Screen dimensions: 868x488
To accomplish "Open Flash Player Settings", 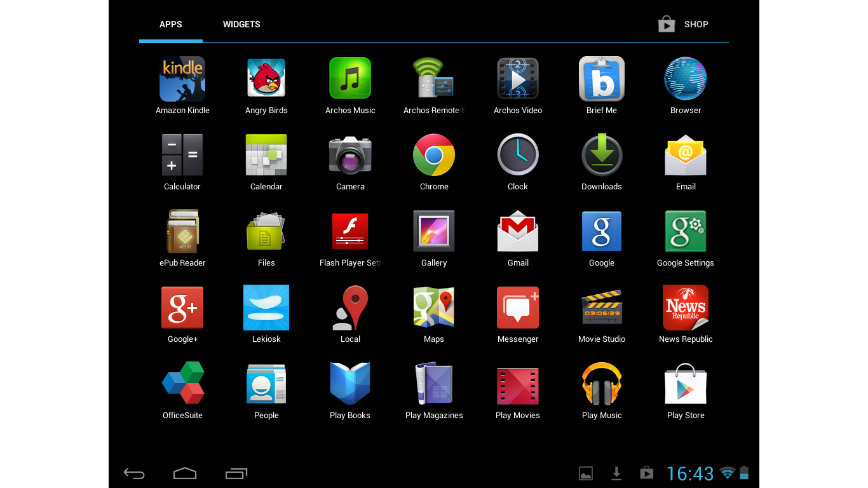I will coord(350,231).
